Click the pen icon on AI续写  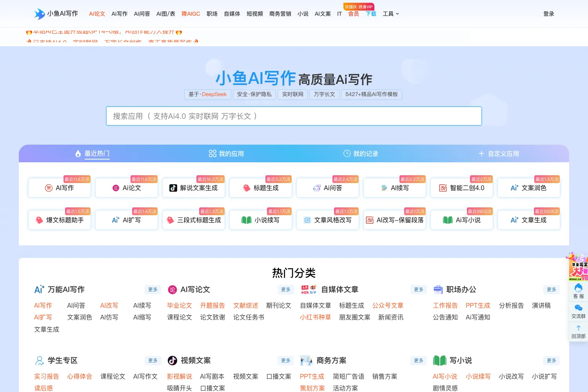tap(384, 188)
